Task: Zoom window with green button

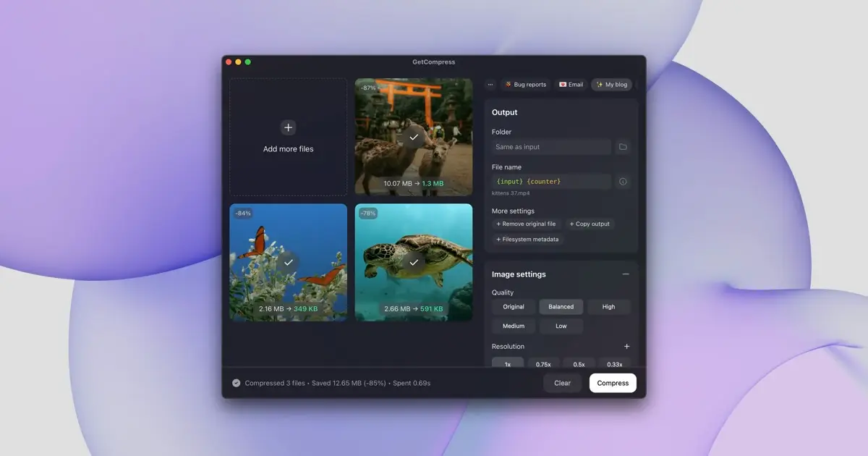Action: point(247,62)
